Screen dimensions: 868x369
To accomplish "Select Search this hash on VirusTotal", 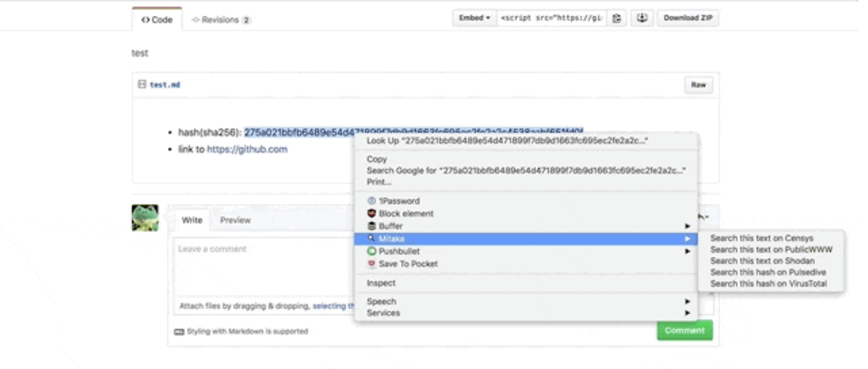I will pos(770,284).
